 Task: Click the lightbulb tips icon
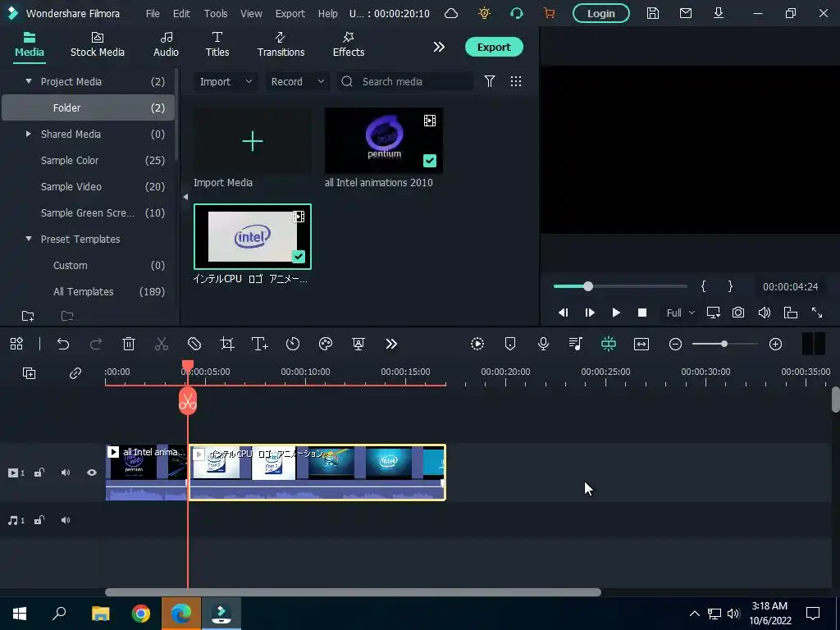(x=484, y=13)
